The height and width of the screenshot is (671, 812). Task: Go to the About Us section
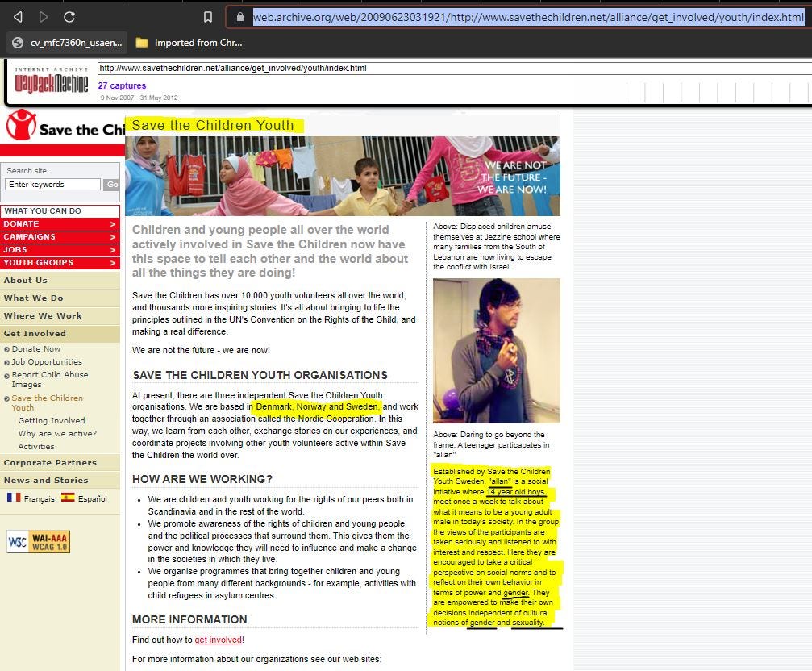(x=60, y=281)
